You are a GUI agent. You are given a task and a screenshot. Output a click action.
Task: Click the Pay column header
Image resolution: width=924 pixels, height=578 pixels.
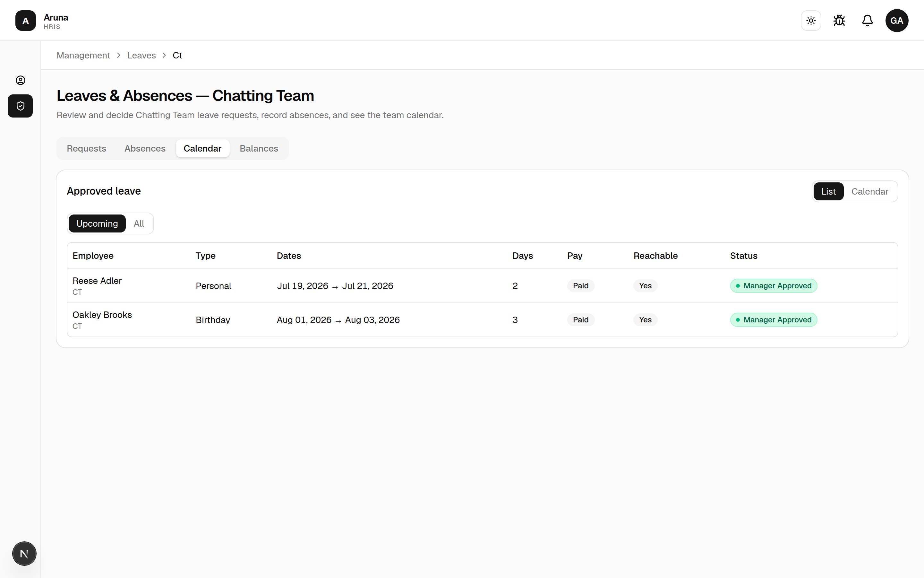tap(575, 256)
